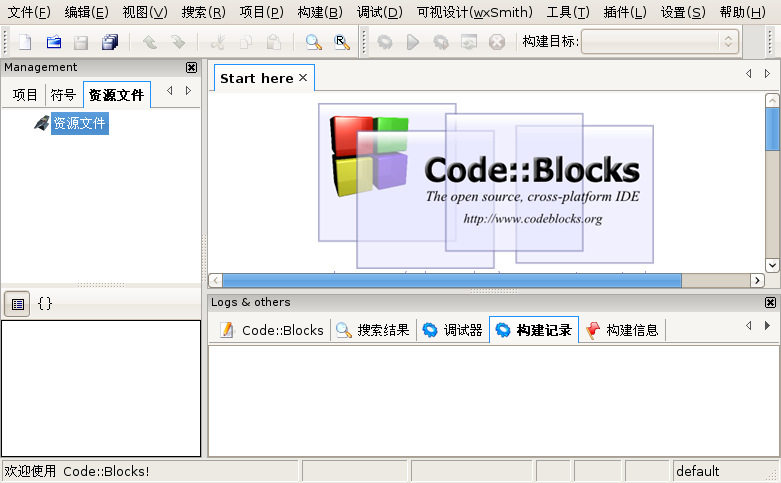781x483 pixels.
Task: Click the Save file floppy icon
Action: 81,42
